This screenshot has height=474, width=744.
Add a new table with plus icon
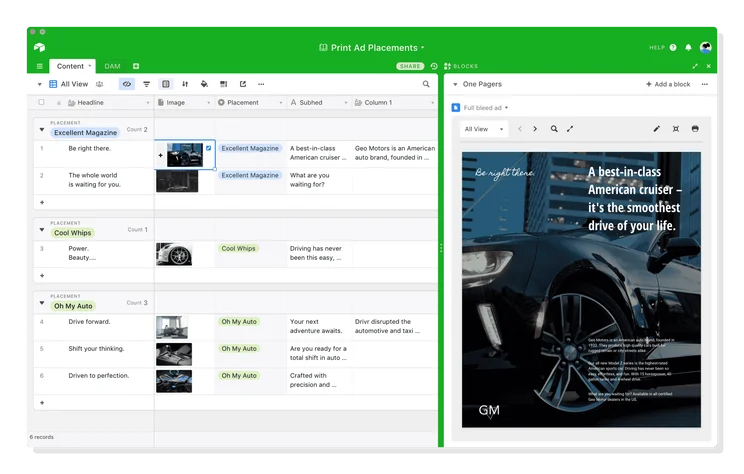(x=136, y=66)
